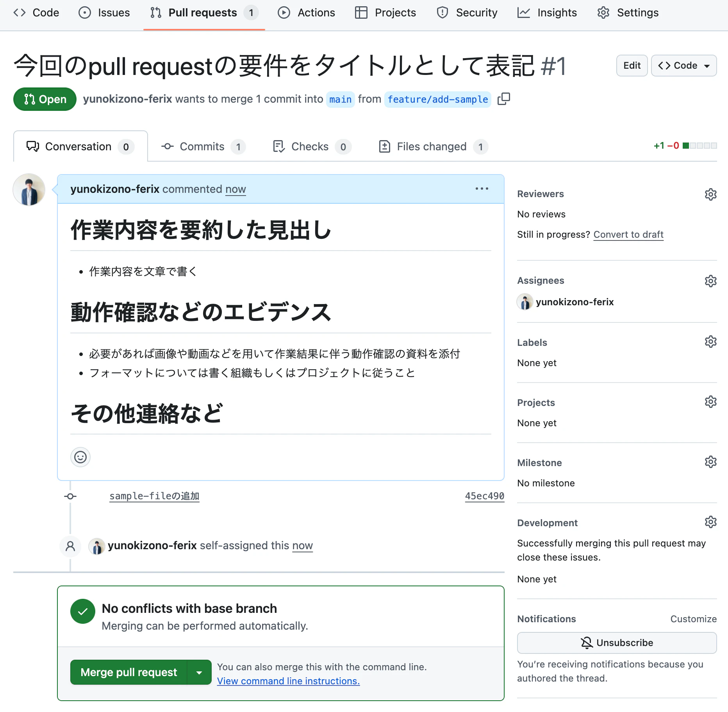Open assignee yunokizono-ferix in sidebar
Viewport: 728px width, 712px height.
point(575,302)
